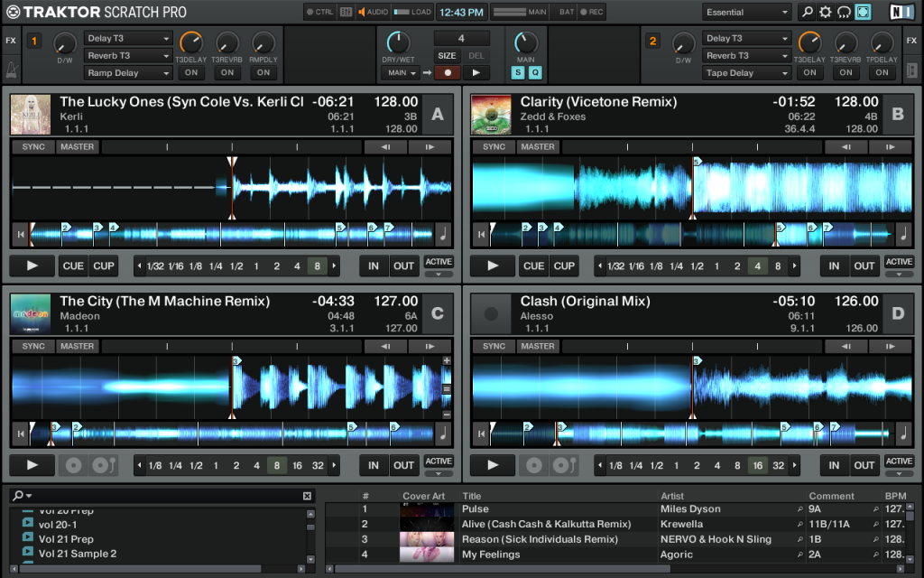Click the magnifier icon in the top header
The height and width of the screenshot is (578, 924).
807,12
